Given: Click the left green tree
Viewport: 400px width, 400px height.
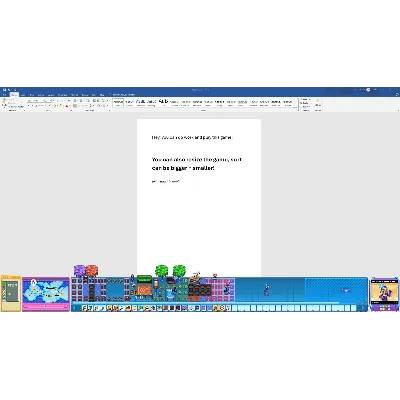Looking at the screenshot, I should (x=162, y=271).
